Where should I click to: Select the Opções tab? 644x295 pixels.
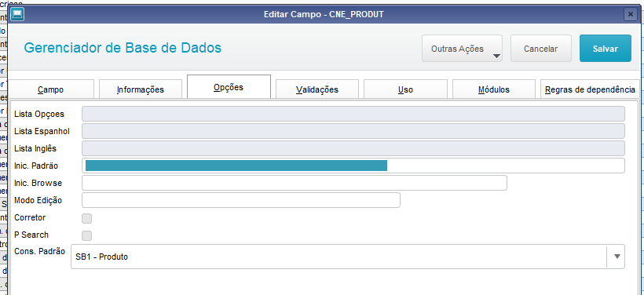click(229, 87)
